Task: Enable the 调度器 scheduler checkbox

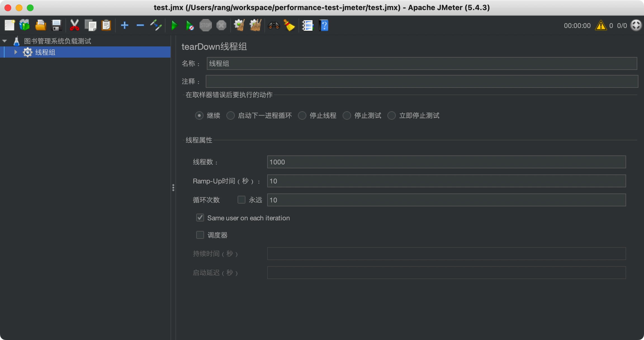Action: tap(200, 235)
